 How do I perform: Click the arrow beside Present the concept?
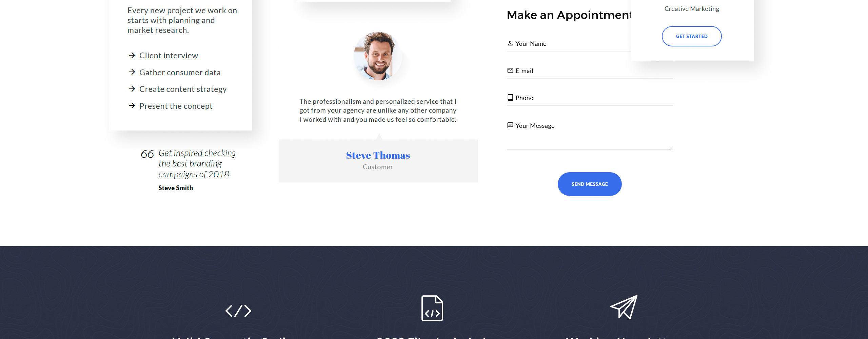132,106
